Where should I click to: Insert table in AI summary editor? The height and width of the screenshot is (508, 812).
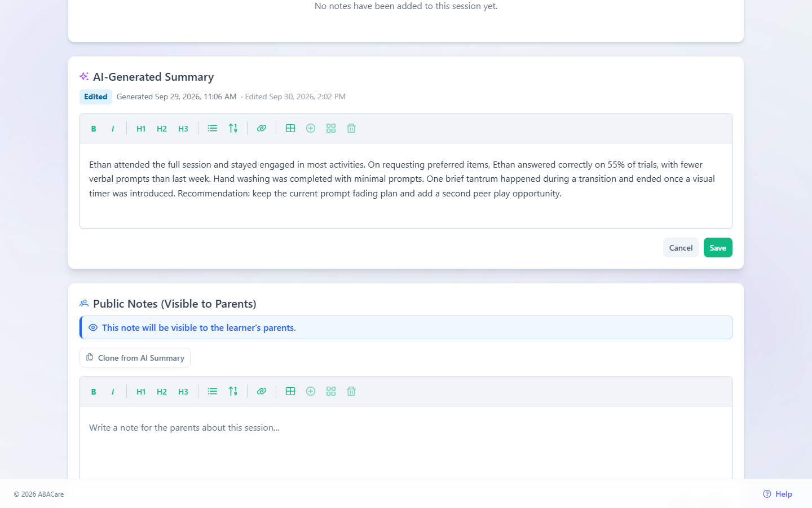[290, 128]
